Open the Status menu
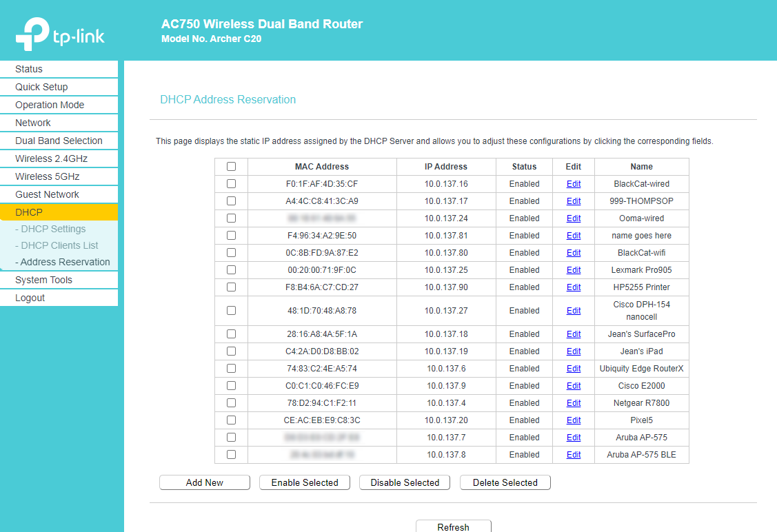This screenshot has width=777, height=532. 59,69
